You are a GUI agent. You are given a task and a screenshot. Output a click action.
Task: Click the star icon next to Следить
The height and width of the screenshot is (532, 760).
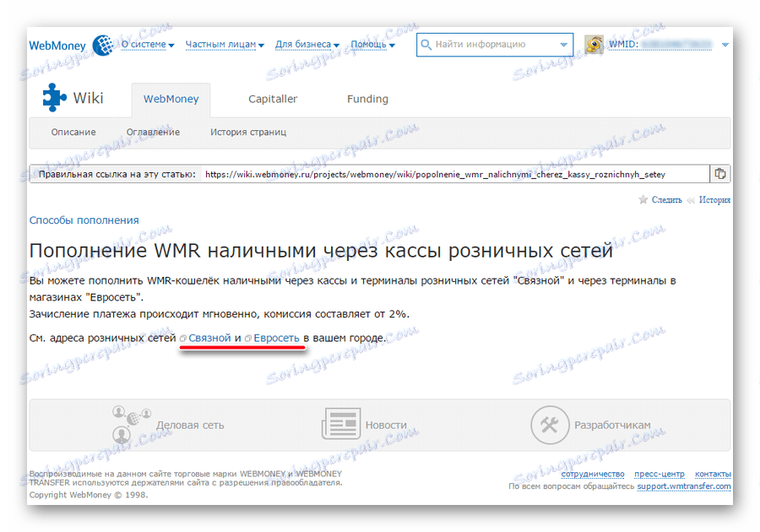(643, 199)
